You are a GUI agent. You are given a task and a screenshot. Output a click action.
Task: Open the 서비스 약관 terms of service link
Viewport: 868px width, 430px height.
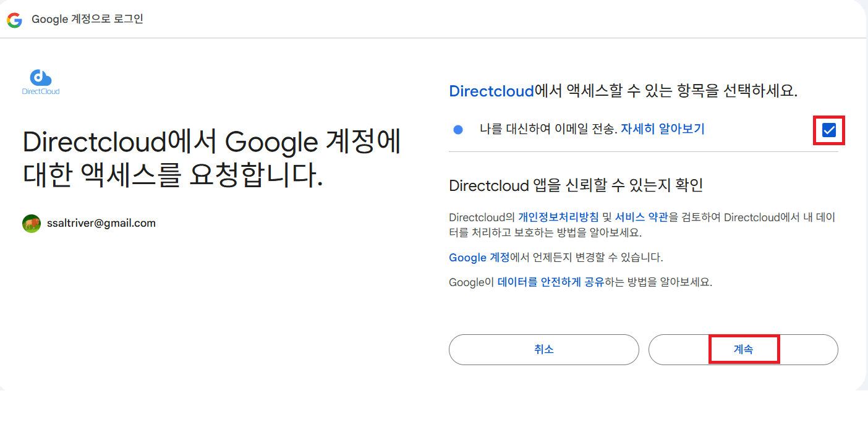pyautogui.click(x=640, y=217)
